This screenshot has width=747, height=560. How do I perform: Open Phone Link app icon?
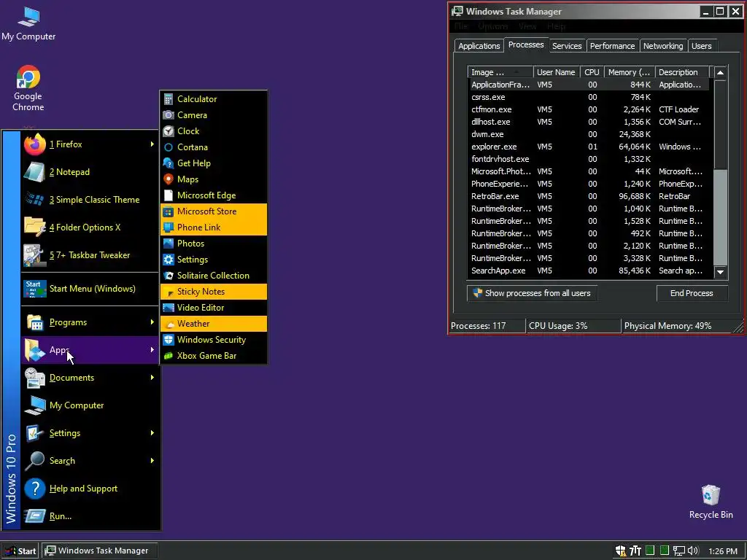[x=169, y=227]
